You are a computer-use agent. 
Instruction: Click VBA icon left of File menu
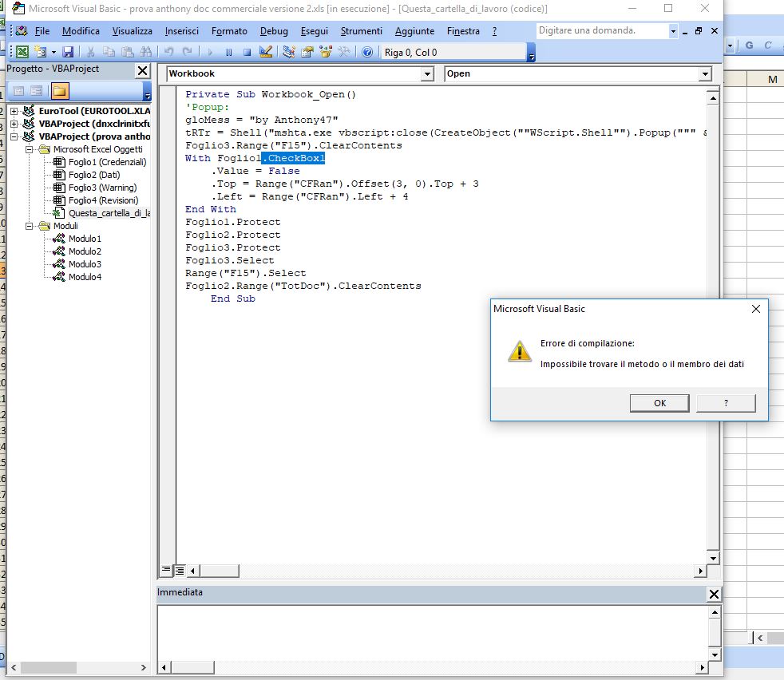pos(22,31)
